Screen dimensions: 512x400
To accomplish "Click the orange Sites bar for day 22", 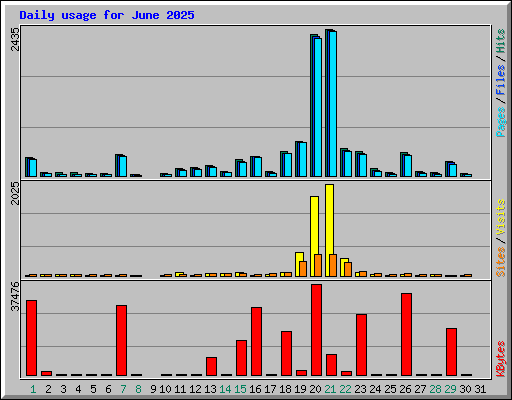I will pos(348,269).
